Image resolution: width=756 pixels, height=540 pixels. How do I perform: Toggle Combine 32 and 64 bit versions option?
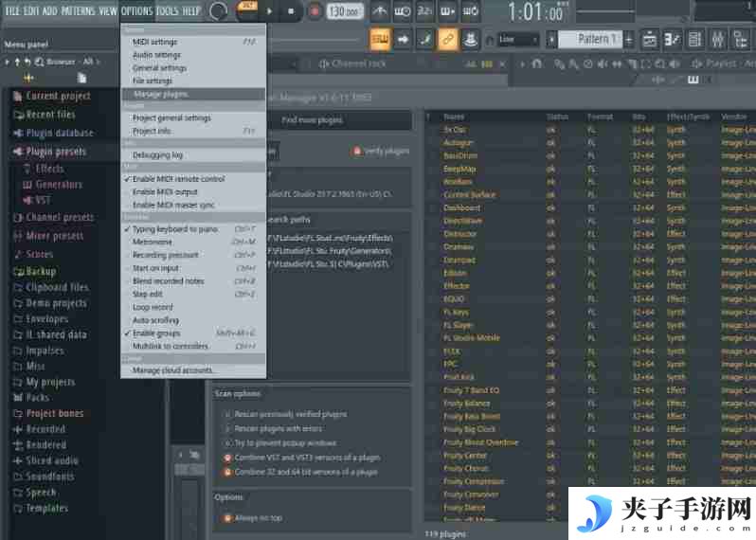300,472
